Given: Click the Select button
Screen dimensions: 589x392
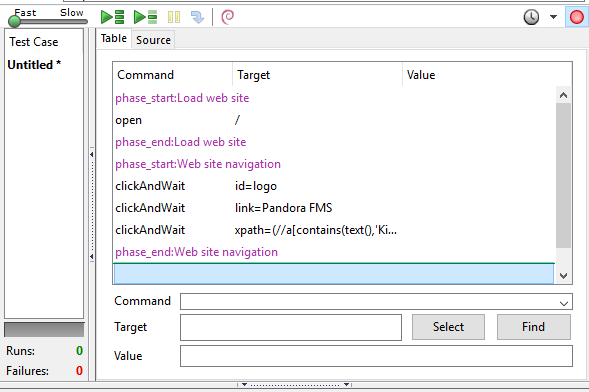Looking at the screenshot, I should (x=448, y=327).
